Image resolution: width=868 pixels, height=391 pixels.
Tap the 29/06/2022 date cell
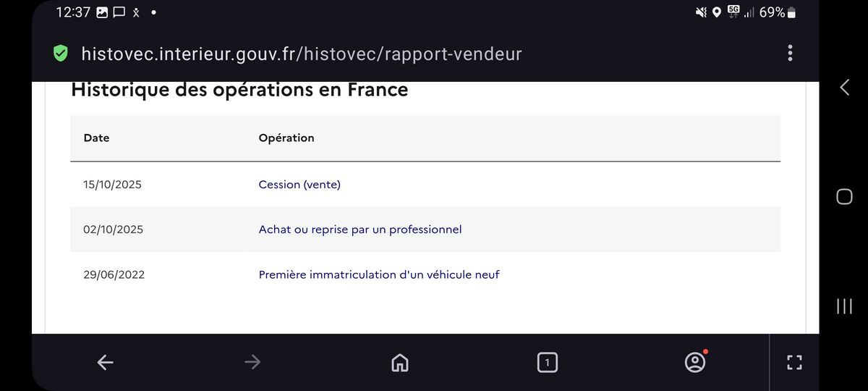pyautogui.click(x=114, y=274)
